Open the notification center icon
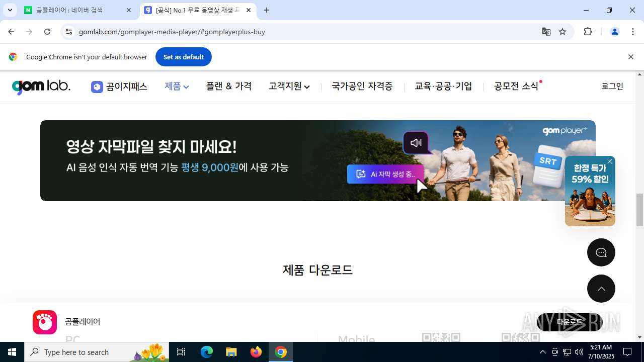This screenshot has height=362, width=644. coord(627,352)
